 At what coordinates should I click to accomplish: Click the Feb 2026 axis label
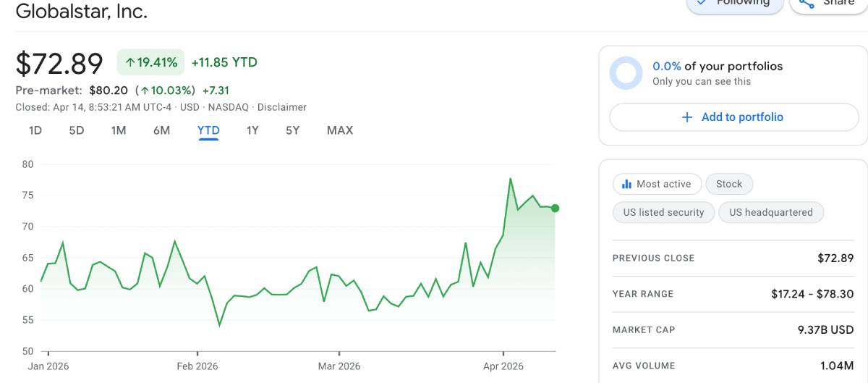coord(197,366)
